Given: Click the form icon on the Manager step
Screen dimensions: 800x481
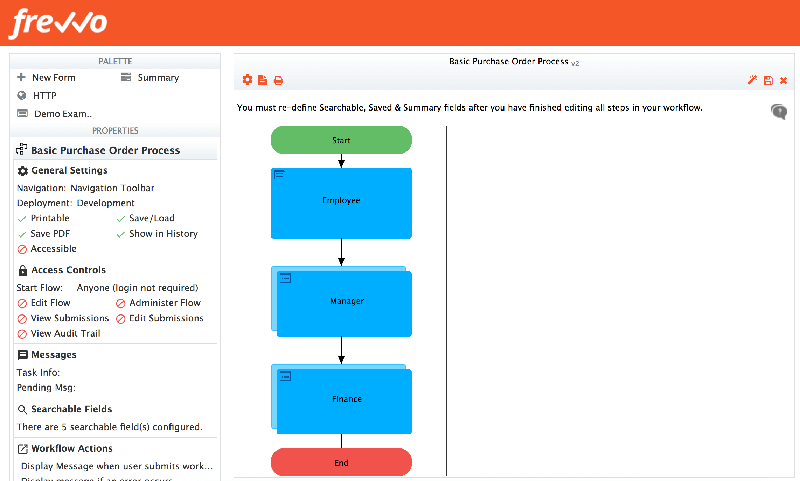Looking at the screenshot, I should click(285, 278).
